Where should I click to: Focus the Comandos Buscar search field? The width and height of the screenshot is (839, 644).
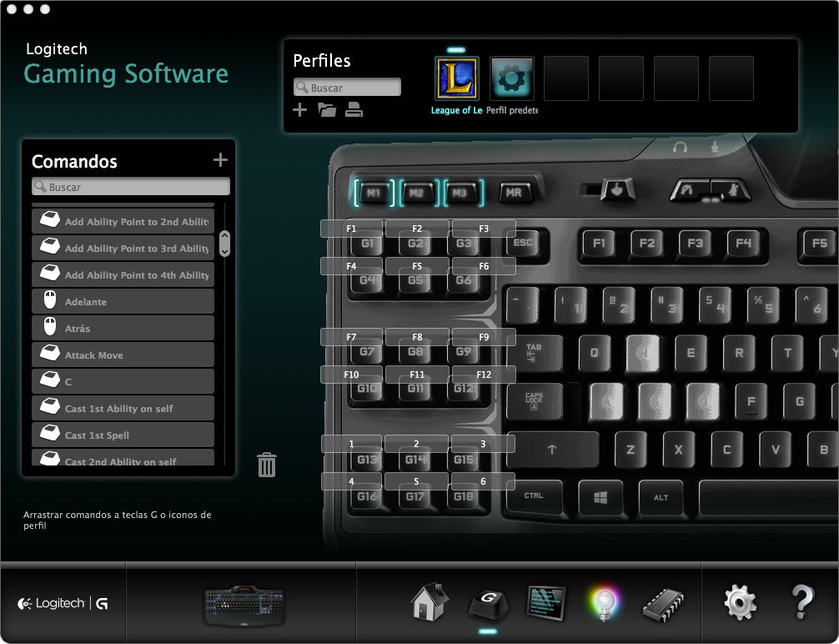(131, 186)
